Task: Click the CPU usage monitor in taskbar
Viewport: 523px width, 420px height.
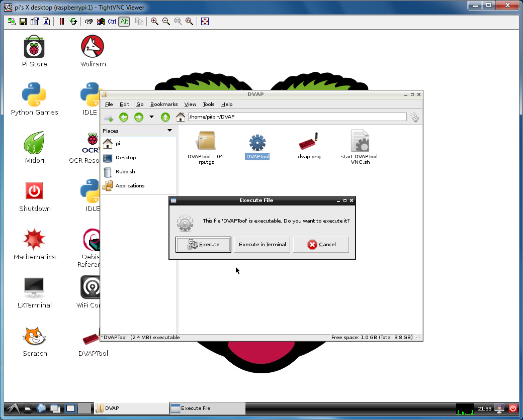Action: click(x=465, y=408)
